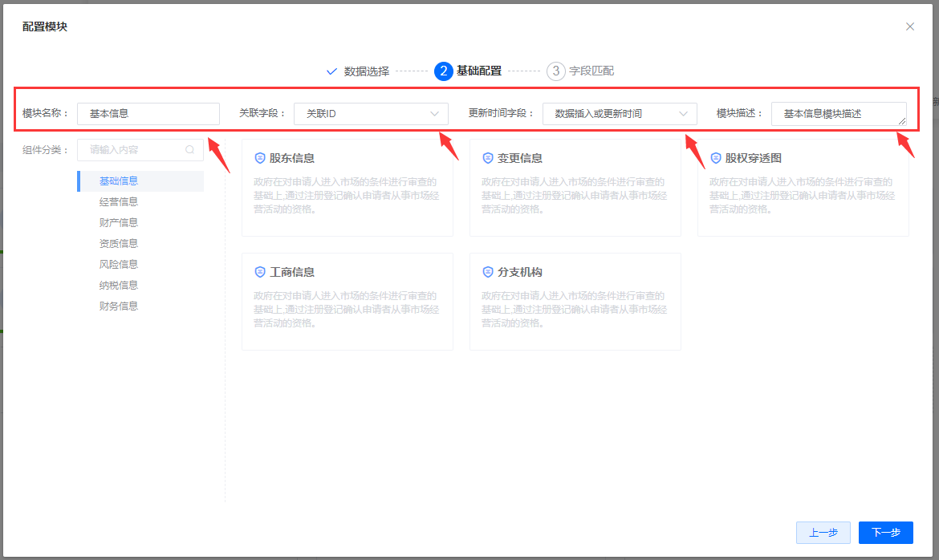Select the 股权穿透图 card title
This screenshot has width=939, height=560.
(754, 158)
